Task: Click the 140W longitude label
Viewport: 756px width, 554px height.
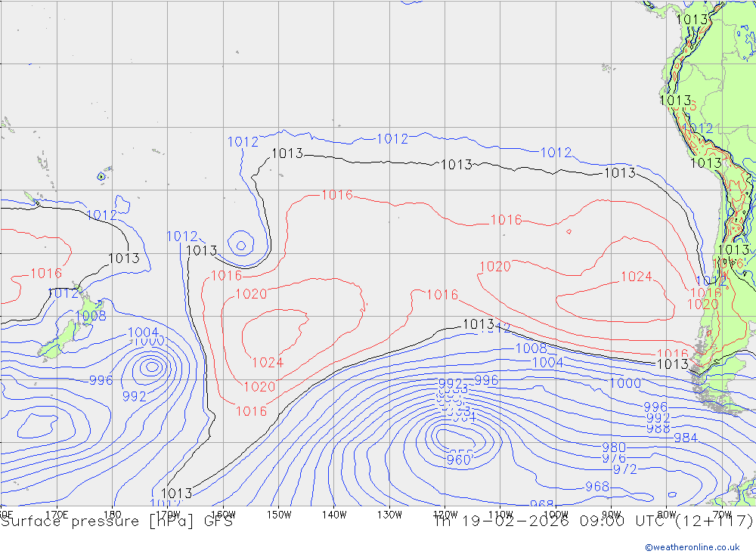Action: click(x=334, y=515)
